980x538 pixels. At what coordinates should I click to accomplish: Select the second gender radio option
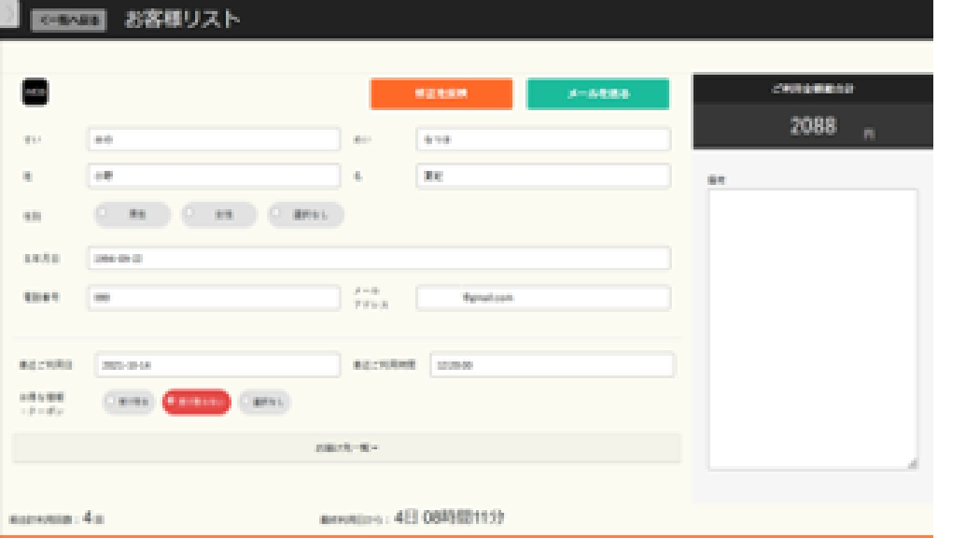(218, 214)
